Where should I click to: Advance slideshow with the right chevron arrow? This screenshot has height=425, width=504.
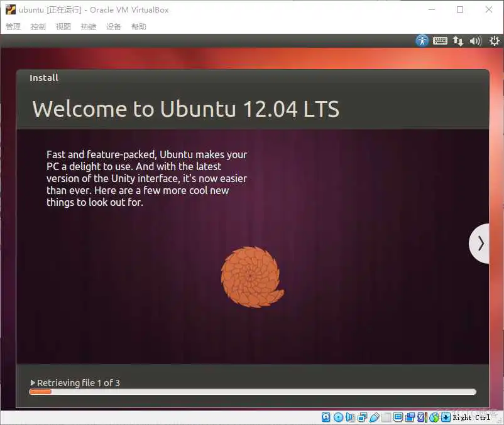pyautogui.click(x=481, y=243)
